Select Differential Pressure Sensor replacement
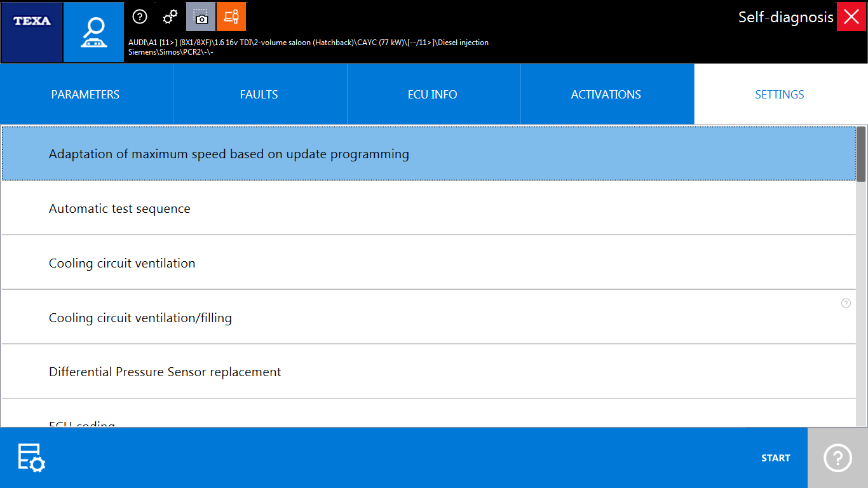Screen dimensions: 868x488 click(429, 372)
